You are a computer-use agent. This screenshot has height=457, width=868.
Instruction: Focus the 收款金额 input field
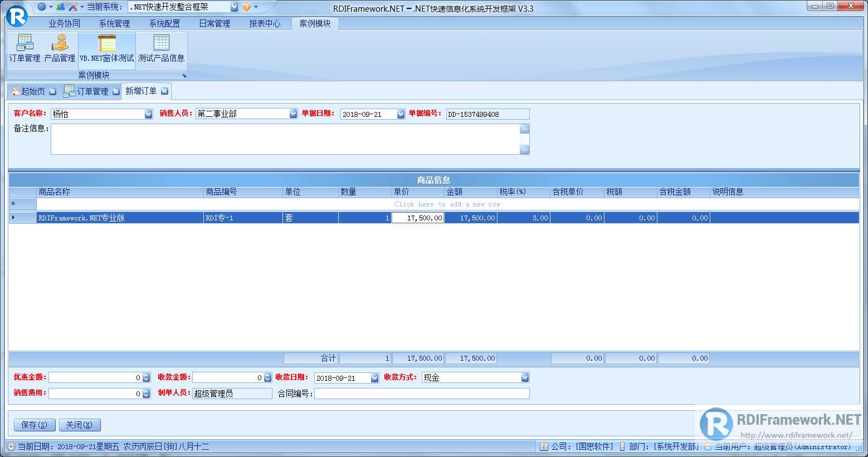coord(228,377)
